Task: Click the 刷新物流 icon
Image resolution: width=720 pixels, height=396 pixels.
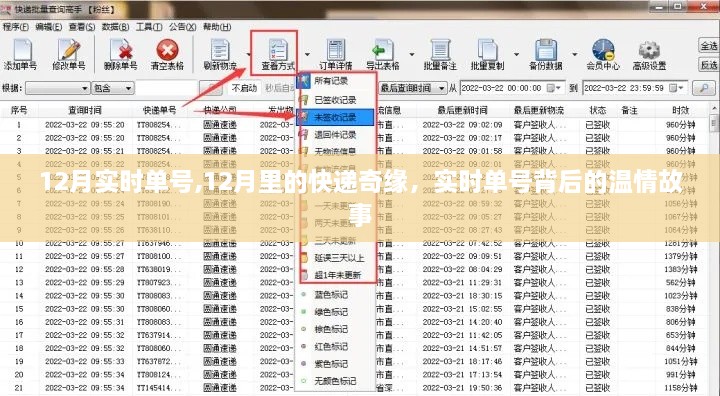Action: tap(220, 54)
